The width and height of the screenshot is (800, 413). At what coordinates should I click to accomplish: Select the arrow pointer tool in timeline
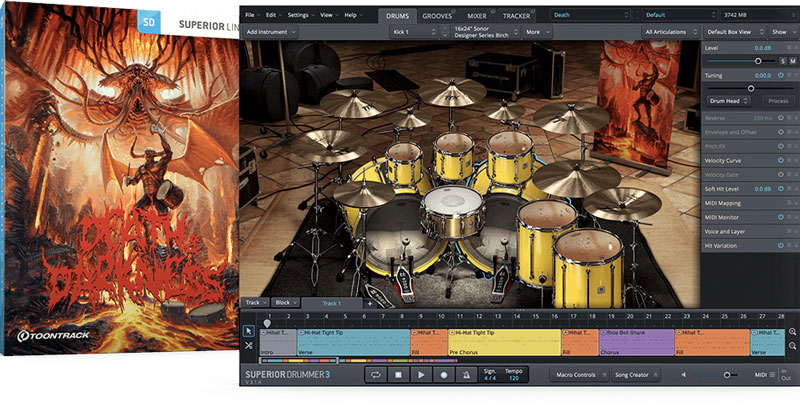pos(249,331)
